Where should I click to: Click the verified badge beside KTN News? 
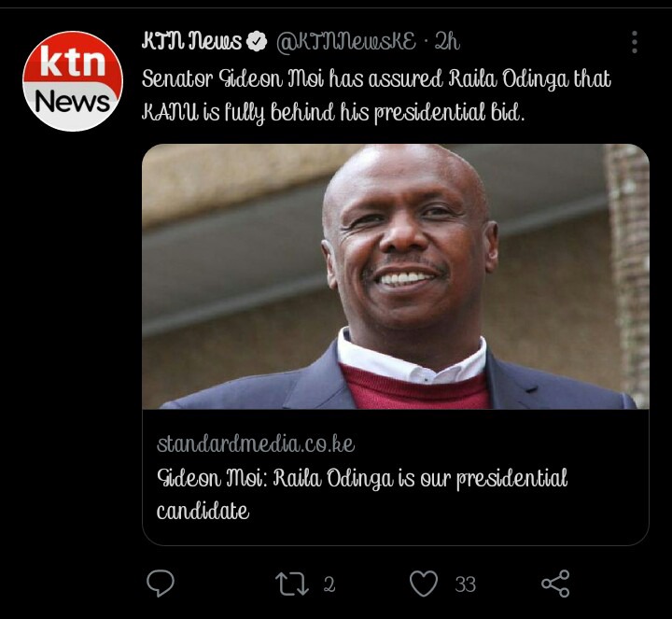coord(257,42)
